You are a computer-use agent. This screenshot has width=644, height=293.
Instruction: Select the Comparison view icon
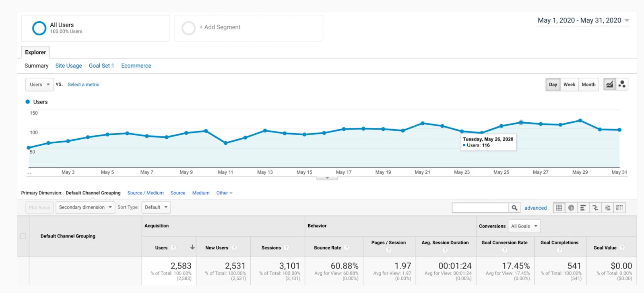595,208
